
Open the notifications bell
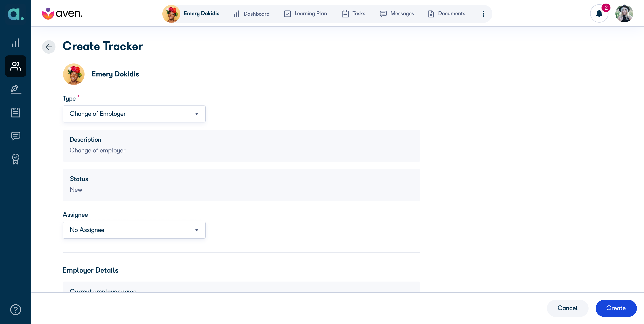tap(599, 13)
